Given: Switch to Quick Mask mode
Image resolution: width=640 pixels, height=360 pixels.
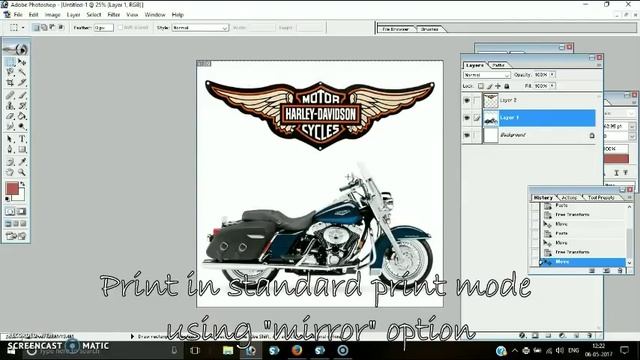Looking at the screenshot, I should pos(21,211).
